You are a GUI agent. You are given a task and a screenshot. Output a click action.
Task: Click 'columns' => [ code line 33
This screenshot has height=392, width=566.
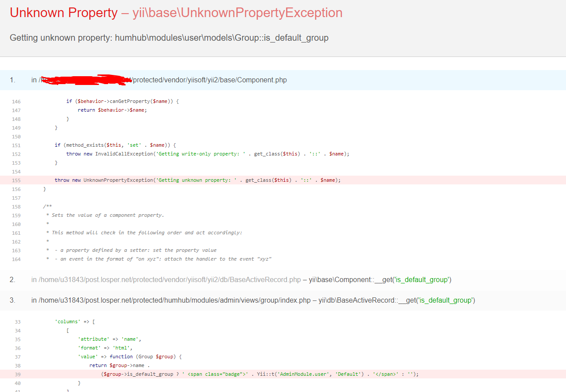75,321
